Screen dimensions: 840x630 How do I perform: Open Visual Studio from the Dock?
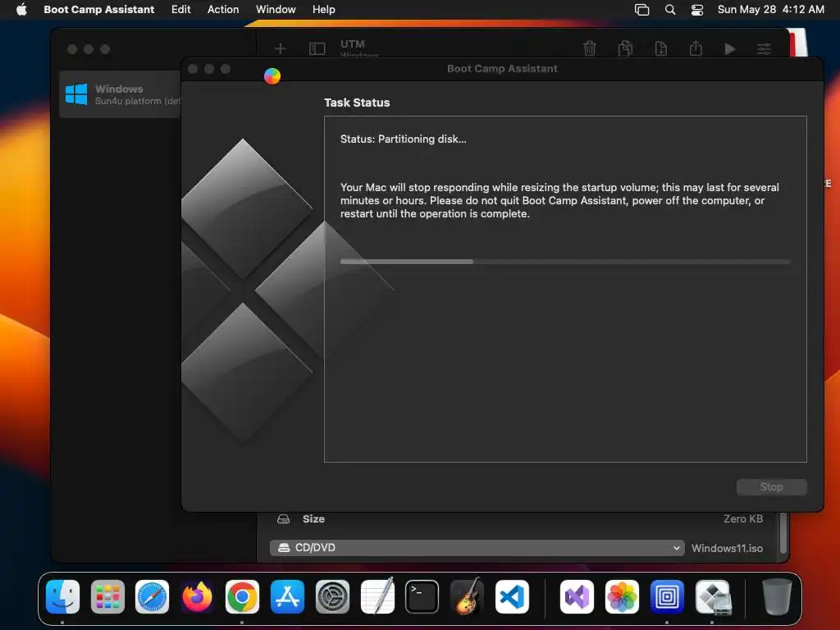pyautogui.click(x=577, y=596)
